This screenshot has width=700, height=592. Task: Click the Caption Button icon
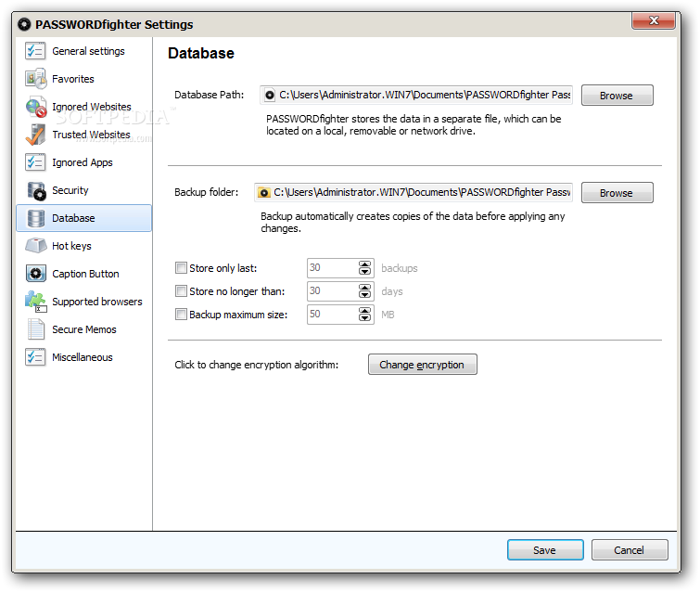36,274
